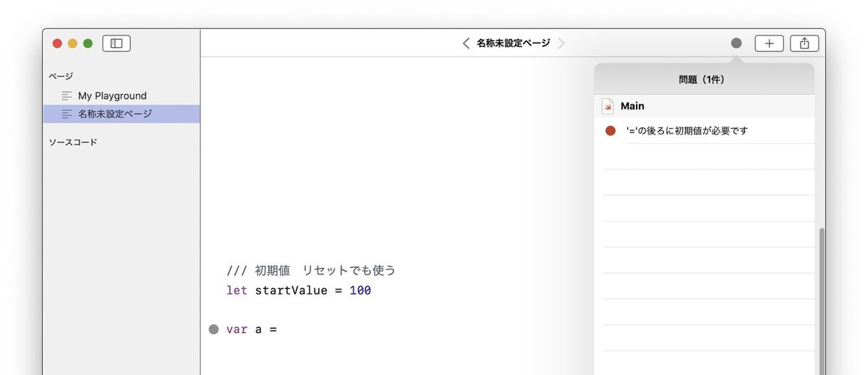Click the page icon next to My Playground

[67, 96]
